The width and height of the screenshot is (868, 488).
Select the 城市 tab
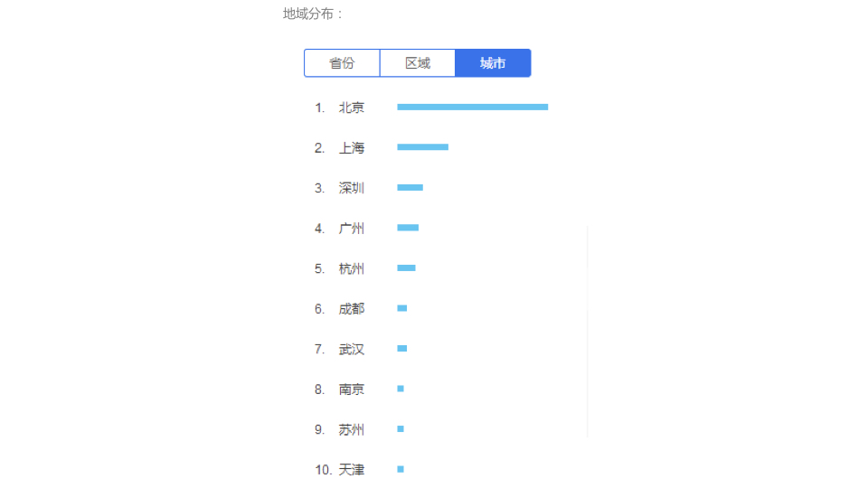point(493,63)
